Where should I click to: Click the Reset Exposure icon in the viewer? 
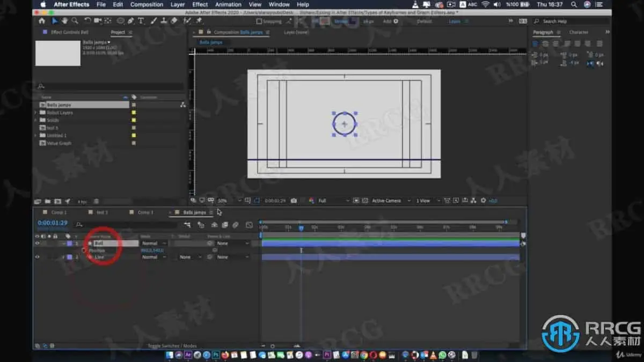click(484, 201)
